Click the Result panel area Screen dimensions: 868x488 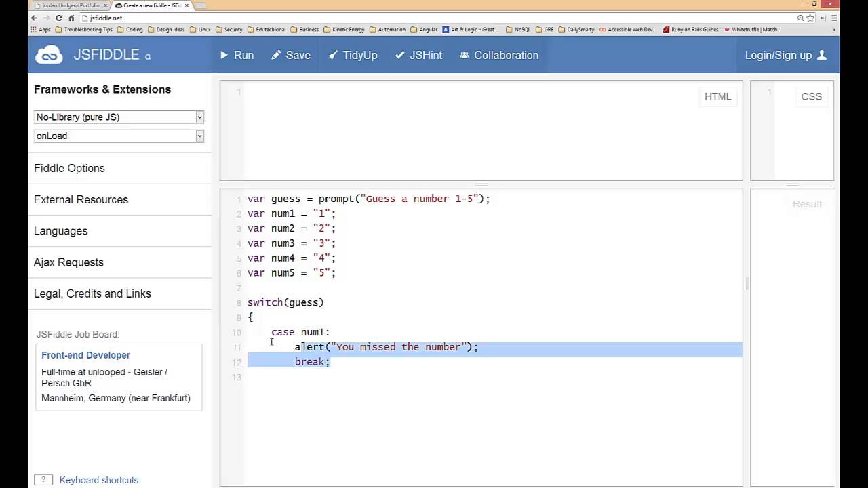pyautogui.click(x=792, y=337)
